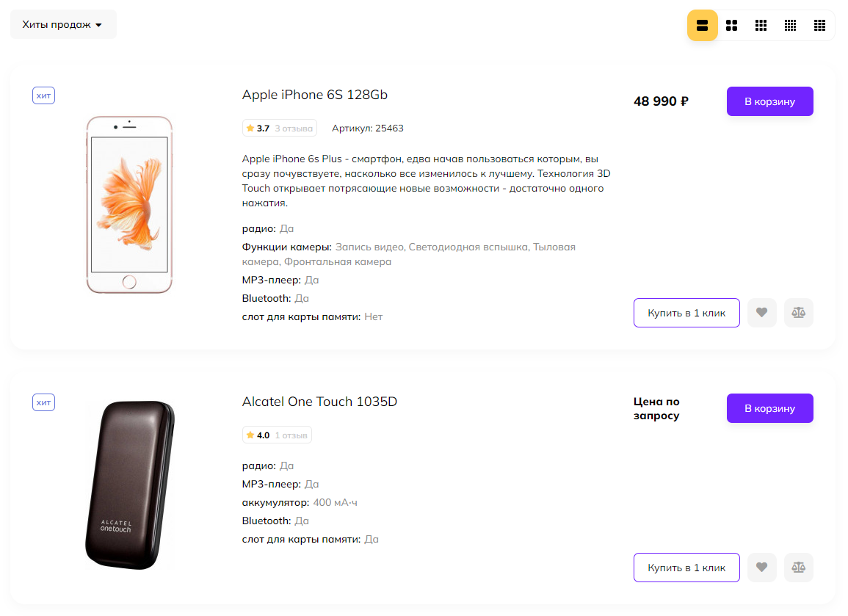Switch to the 3x3 grid view
Viewport: 848px width, 616px height.
[x=761, y=26]
